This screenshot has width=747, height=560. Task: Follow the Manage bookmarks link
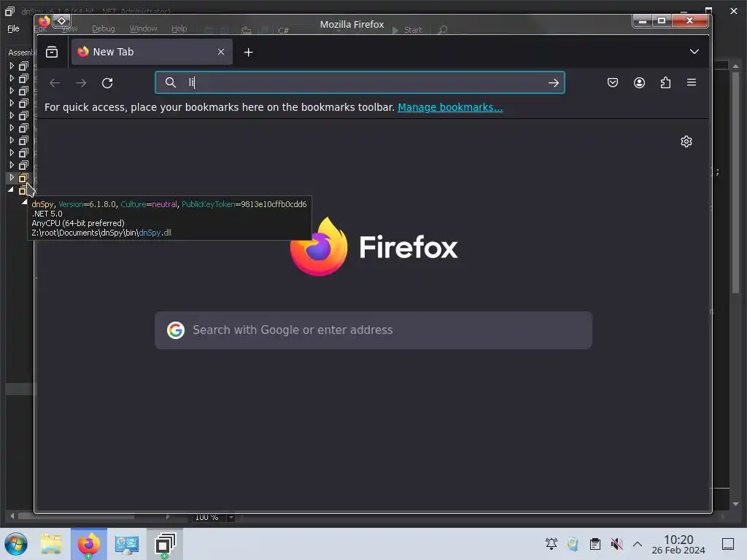pyautogui.click(x=450, y=107)
